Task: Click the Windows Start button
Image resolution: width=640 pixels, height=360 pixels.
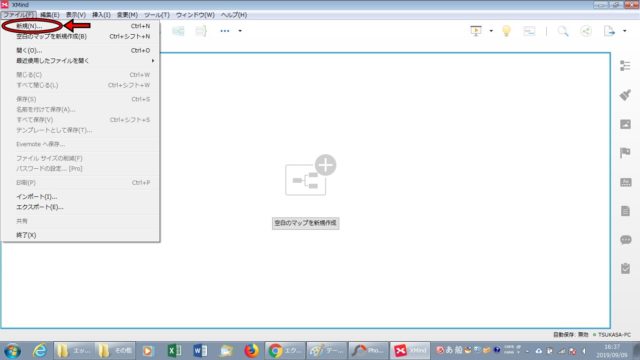Action: 12,351
